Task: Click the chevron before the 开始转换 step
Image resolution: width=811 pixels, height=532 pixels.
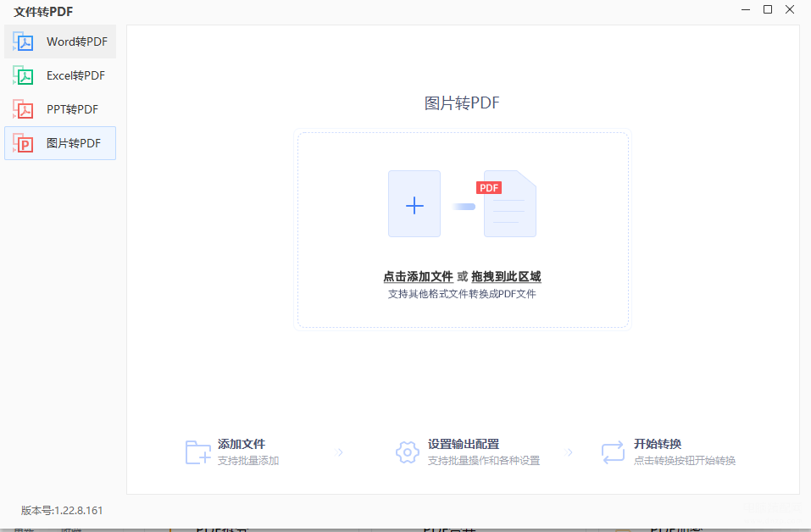Action: pyautogui.click(x=569, y=452)
